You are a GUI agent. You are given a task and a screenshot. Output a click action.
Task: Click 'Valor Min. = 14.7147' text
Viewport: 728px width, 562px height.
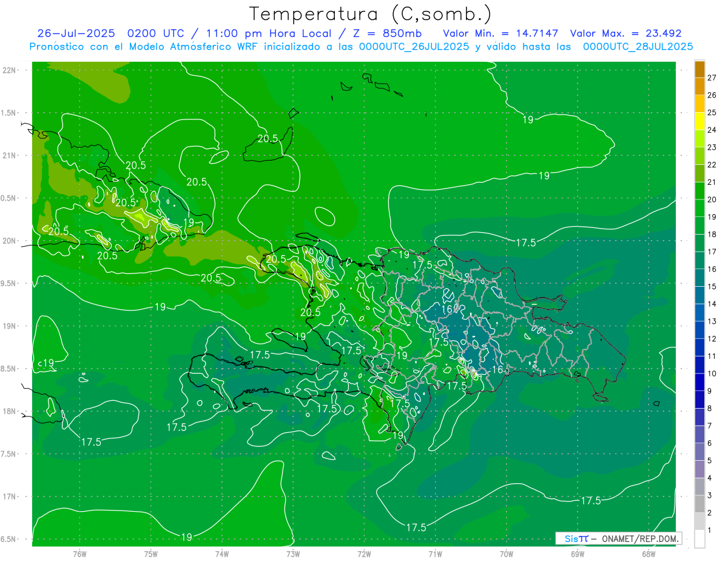click(x=500, y=33)
